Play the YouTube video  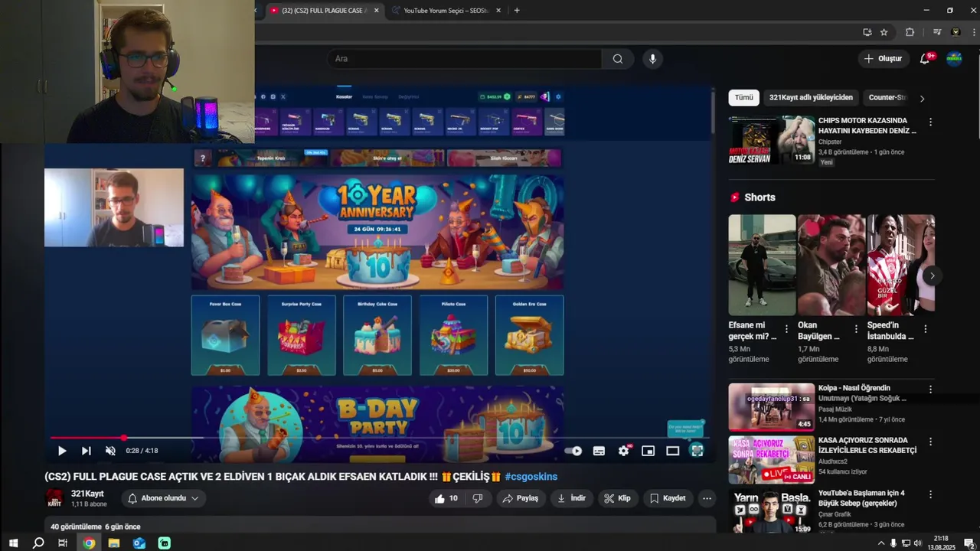[62, 451]
